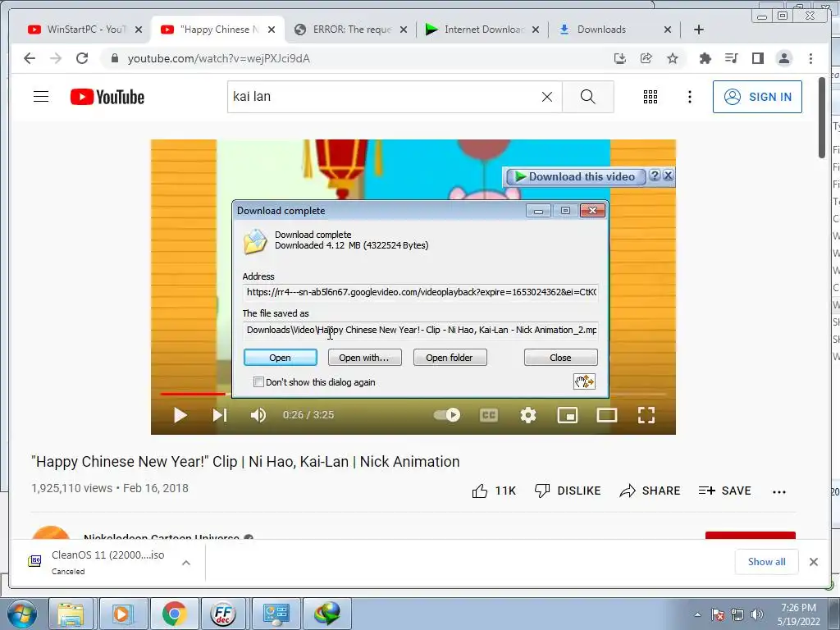
Task: Open the media control icon in toolbar
Action: (731, 58)
